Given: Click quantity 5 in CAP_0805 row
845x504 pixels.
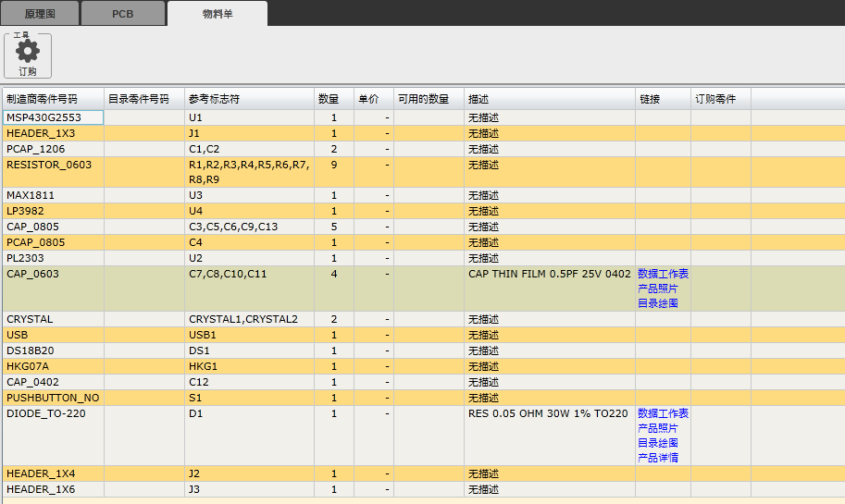Looking at the screenshot, I should [x=334, y=227].
